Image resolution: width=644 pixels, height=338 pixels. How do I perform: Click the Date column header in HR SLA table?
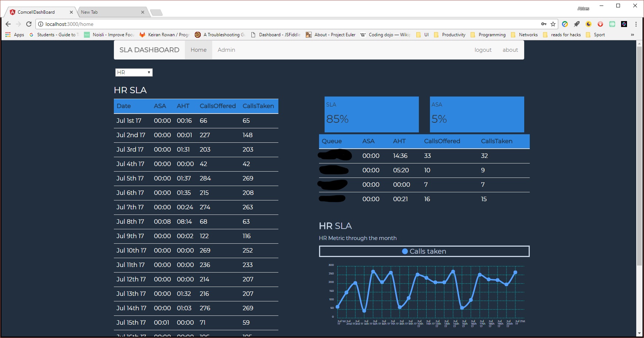(124, 106)
